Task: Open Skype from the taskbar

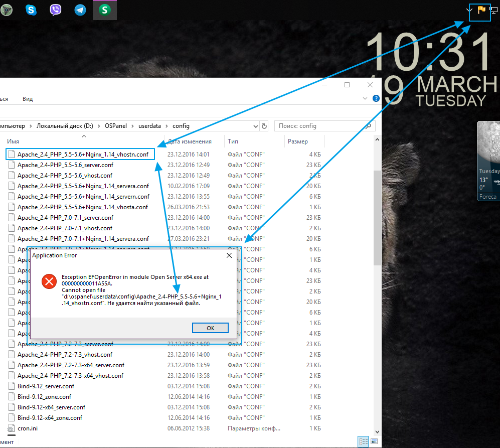Action: [31, 10]
